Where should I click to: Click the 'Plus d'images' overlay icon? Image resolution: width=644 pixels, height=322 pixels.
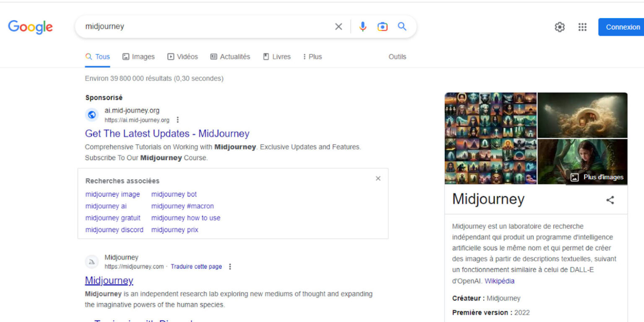[x=597, y=177]
